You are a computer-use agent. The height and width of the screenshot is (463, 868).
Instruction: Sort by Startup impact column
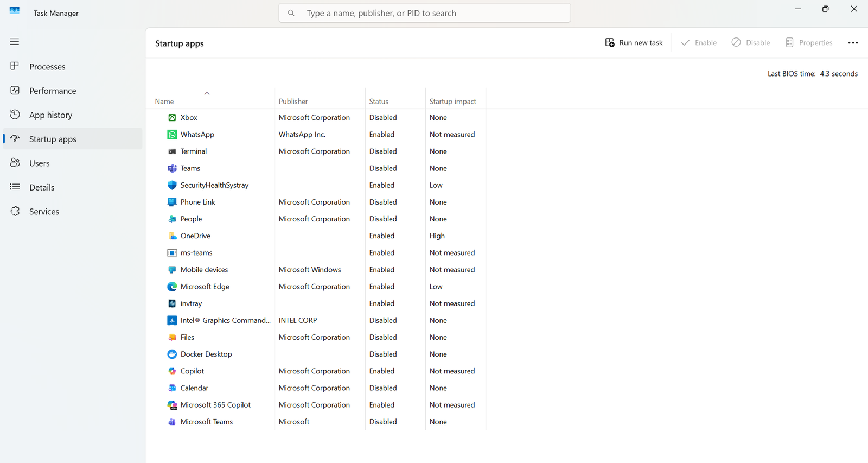(452, 102)
